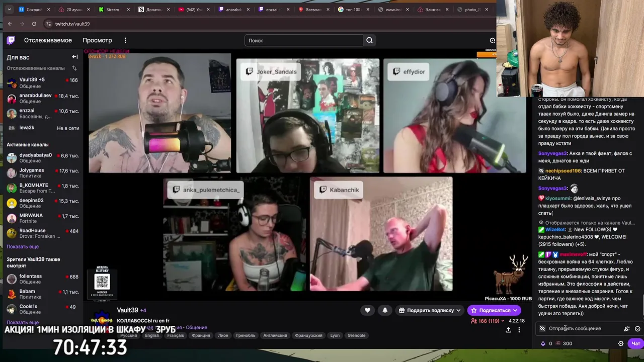Click the Лион tag
The image size is (644, 362).
[x=223, y=335]
